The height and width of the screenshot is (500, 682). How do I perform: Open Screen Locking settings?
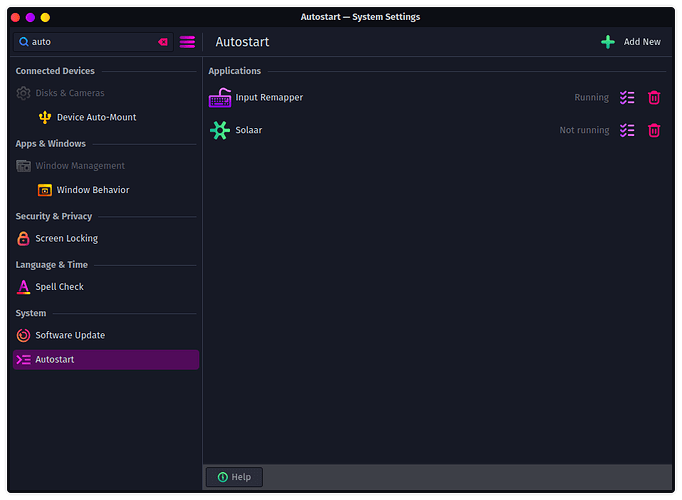(x=106, y=238)
